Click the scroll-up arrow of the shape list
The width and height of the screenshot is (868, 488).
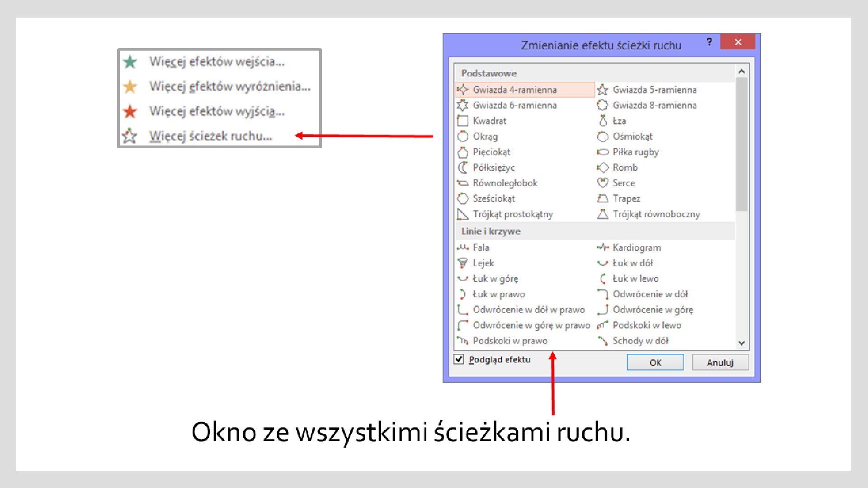(742, 71)
